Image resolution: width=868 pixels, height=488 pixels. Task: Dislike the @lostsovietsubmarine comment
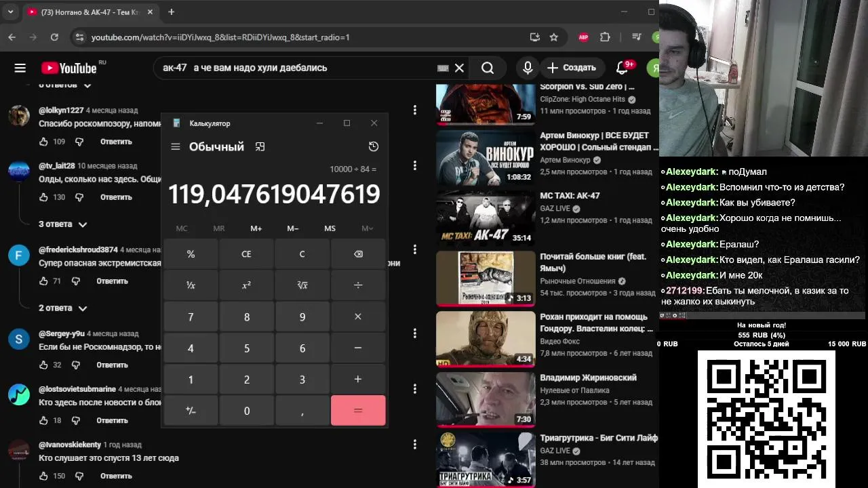point(75,420)
